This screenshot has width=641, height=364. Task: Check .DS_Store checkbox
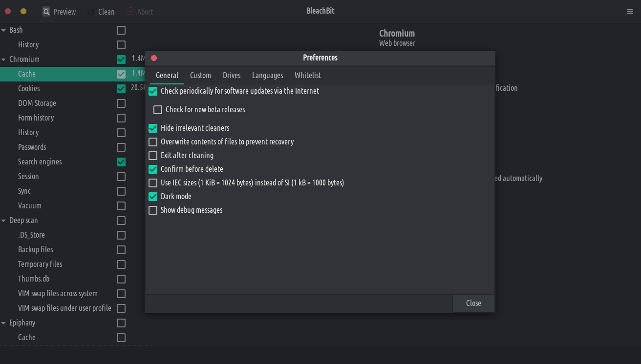[x=121, y=235]
